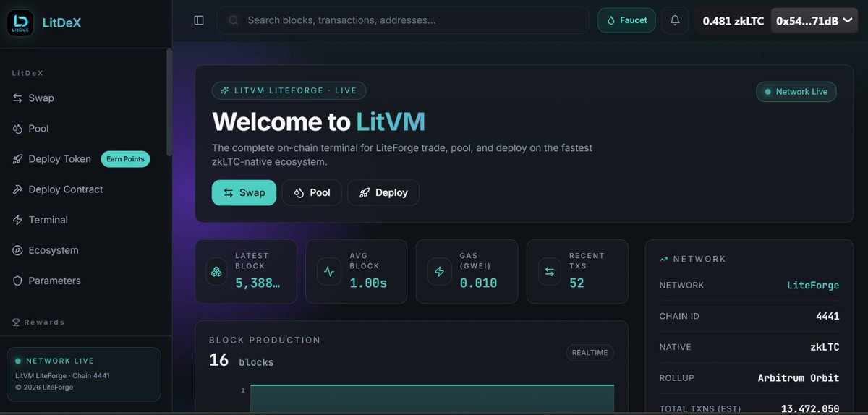The width and height of the screenshot is (868, 415).
Task: Click the Gas lightning bolt icon
Action: click(439, 272)
